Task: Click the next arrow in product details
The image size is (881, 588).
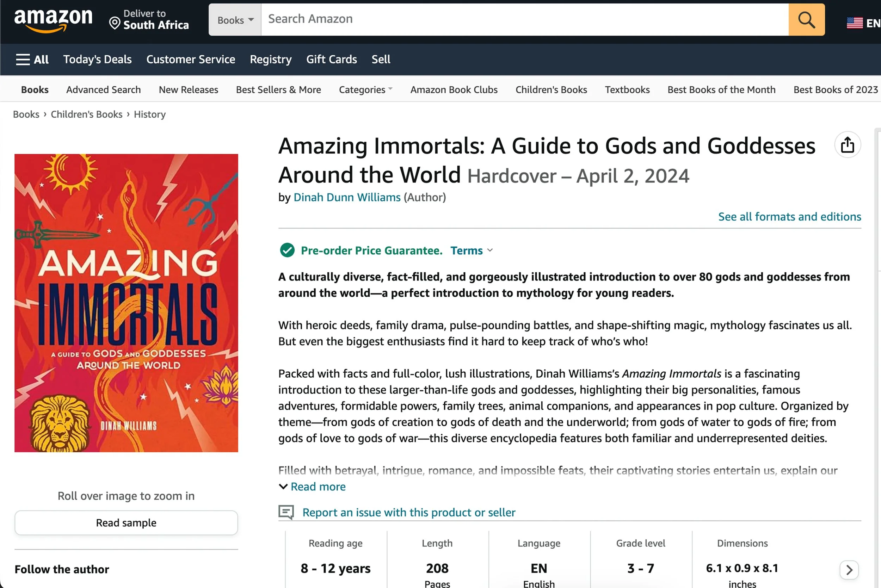Action: point(849,570)
